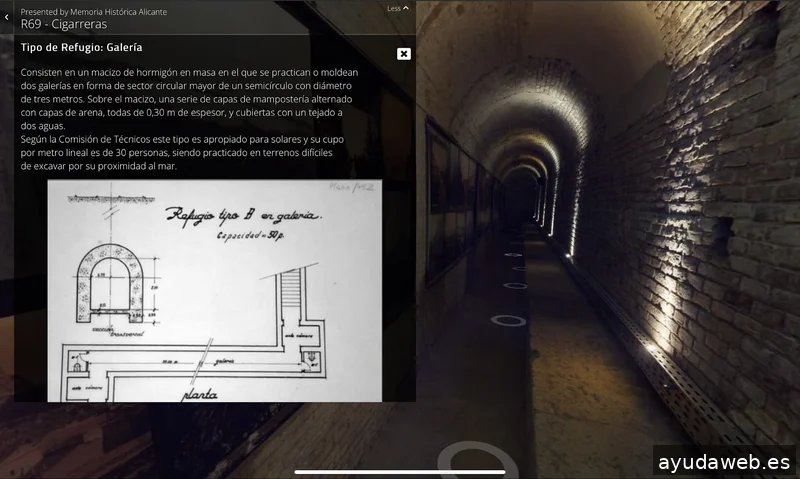Tap the home indicator bar at bottom
Image resolution: width=800 pixels, height=479 pixels.
[x=400, y=471]
